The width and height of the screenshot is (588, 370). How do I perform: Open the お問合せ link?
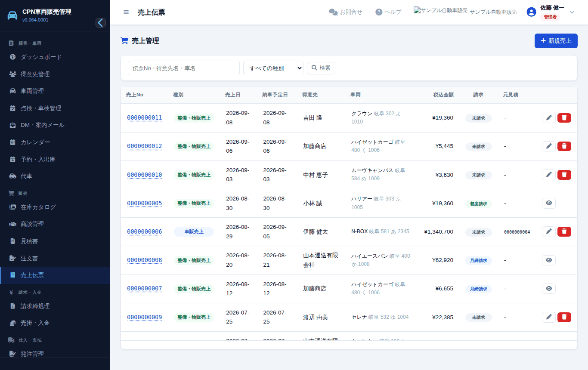(346, 12)
